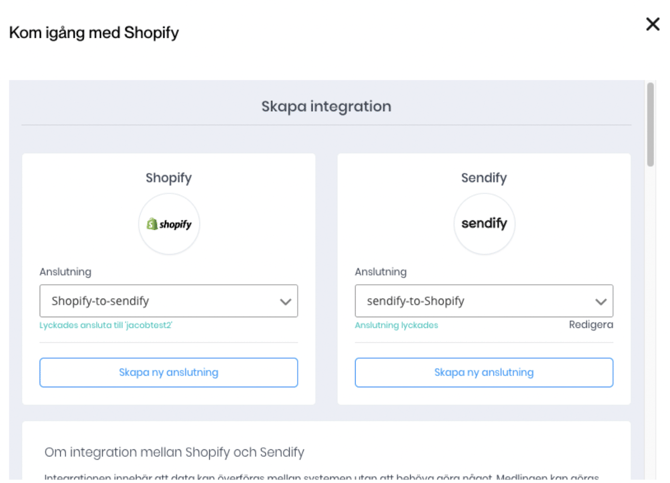Click the 'Lyckades ansluta till jacobtest2' status message
This screenshot has height=483, width=670.
pos(106,325)
